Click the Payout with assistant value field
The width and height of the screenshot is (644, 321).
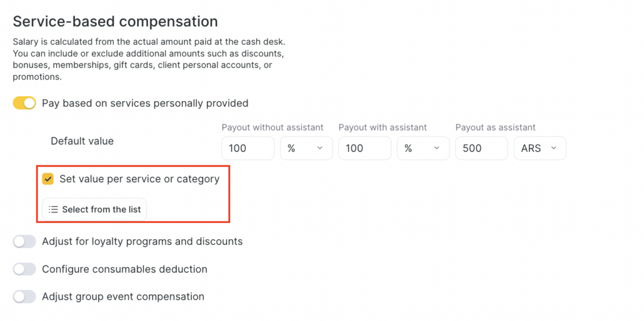(x=365, y=149)
